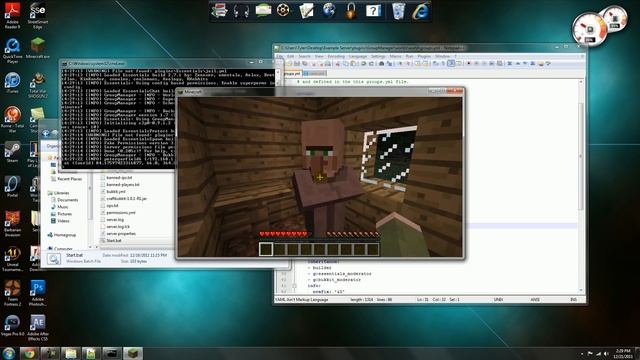Toggle highlighted Indent Guide button in Notepad++
This screenshot has height=360, width=640.
[x=451, y=64]
